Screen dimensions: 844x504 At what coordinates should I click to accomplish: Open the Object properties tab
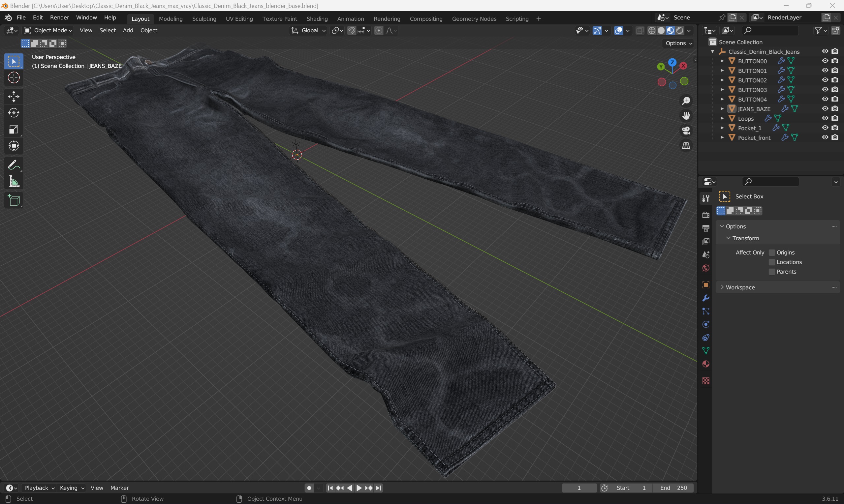[706, 284]
